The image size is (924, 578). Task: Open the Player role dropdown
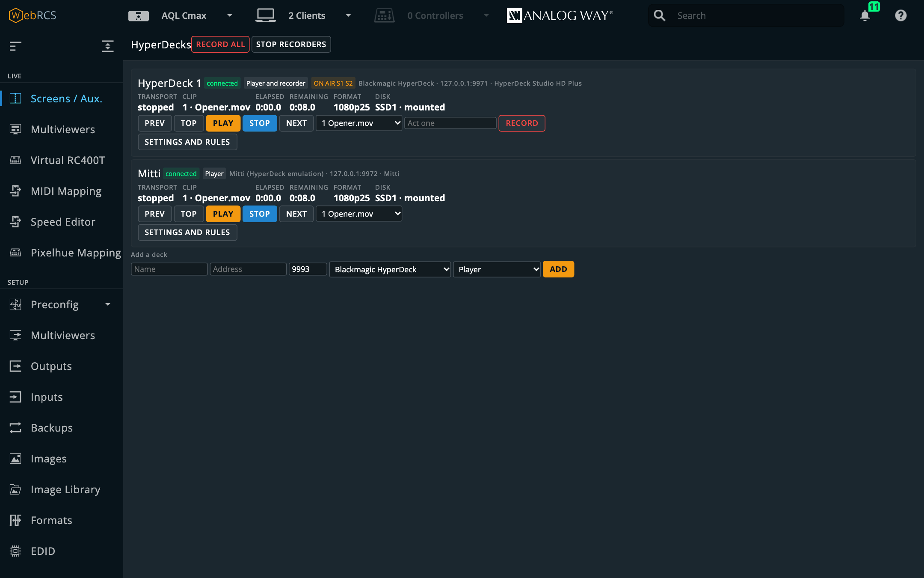497,269
